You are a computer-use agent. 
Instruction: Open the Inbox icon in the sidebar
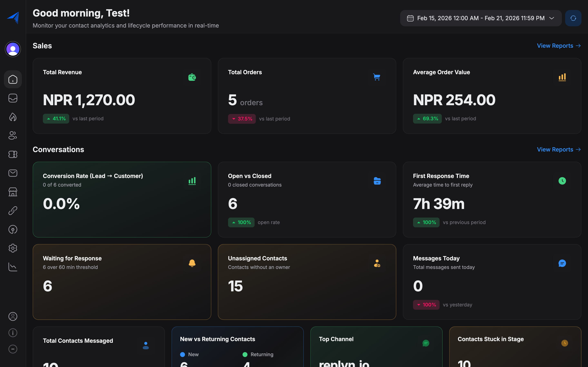click(13, 98)
